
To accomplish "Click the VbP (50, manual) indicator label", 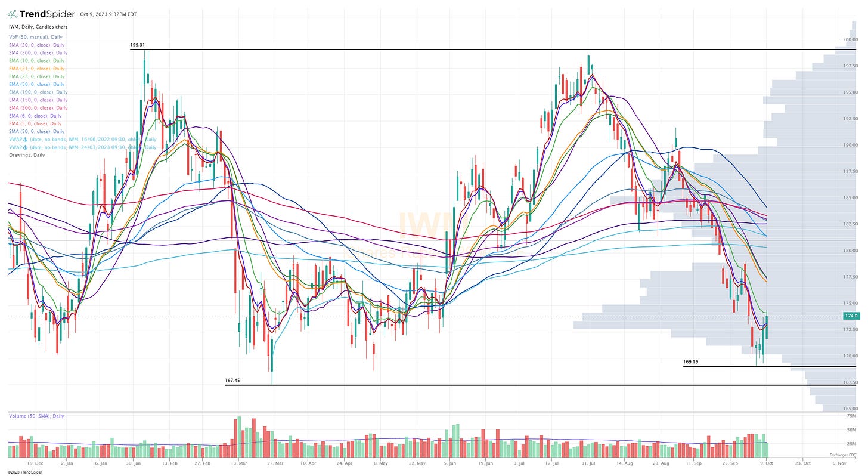I will point(36,37).
